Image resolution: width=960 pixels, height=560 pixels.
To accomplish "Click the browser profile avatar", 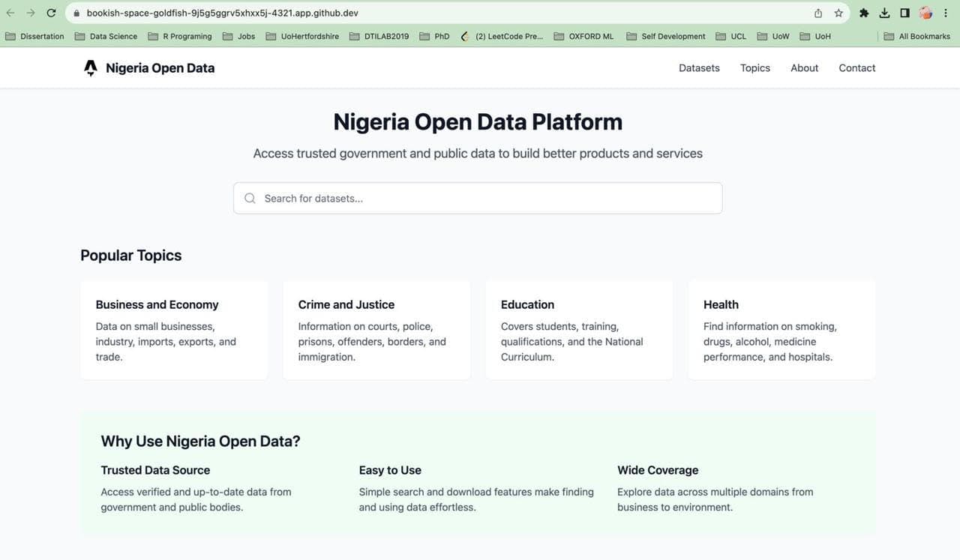I will click(925, 13).
